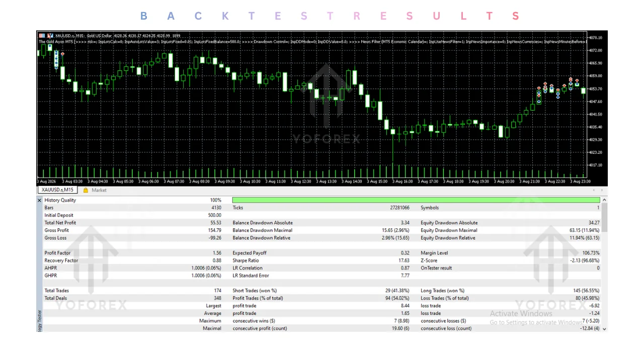Image resolution: width=644 pixels, height=362 pixels.
Task: Click the chart tabs right scroll arrow
Action: click(602, 190)
